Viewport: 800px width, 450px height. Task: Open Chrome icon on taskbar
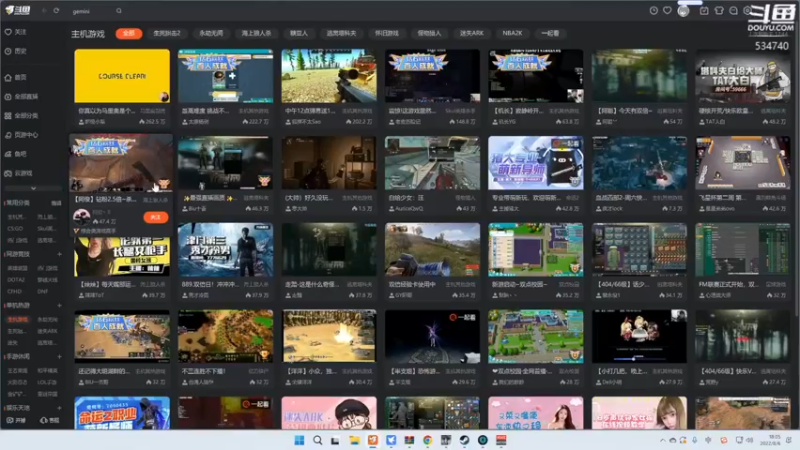[x=428, y=440]
